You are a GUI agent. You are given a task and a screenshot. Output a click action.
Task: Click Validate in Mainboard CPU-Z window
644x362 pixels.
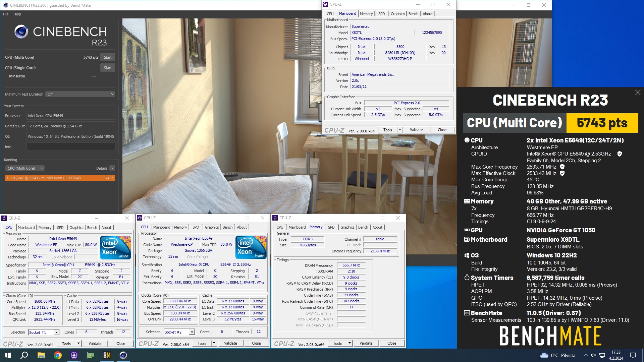(416, 130)
